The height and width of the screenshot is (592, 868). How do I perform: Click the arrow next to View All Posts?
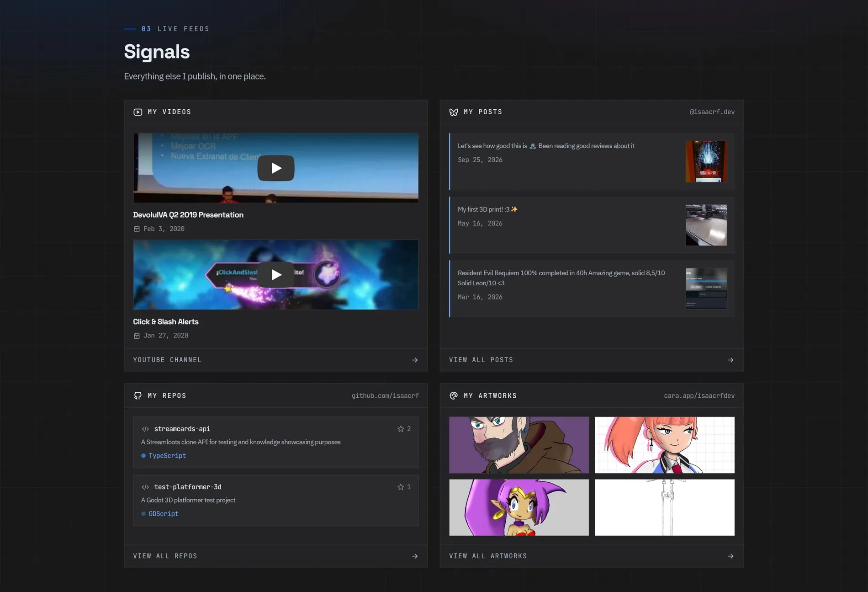pos(730,360)
